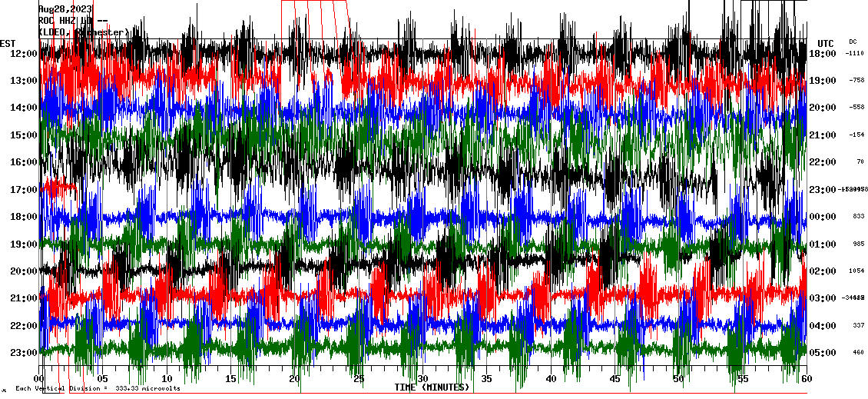Select the 00:00 UTC row label
The image size is (868, 399).
point(823,216)
